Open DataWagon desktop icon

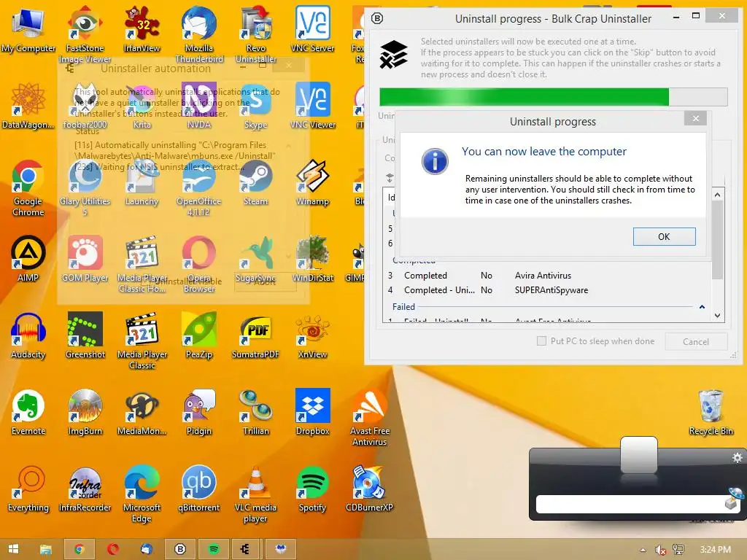[x=28, y=106]
